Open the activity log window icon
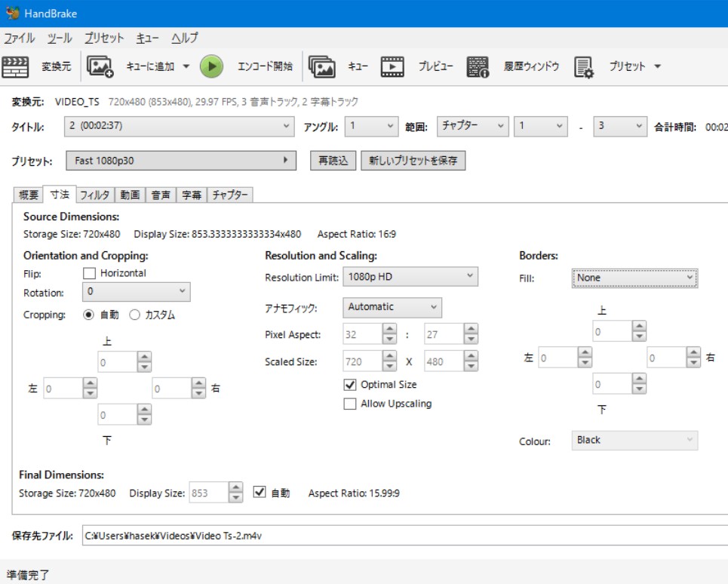Screen dimensions: 728x584 (478, 66)
